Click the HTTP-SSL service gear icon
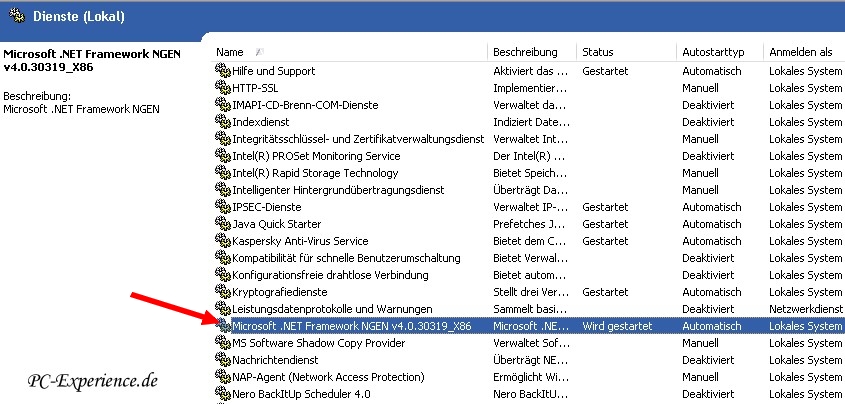845x404 pixels. click(x=222, y=88)
